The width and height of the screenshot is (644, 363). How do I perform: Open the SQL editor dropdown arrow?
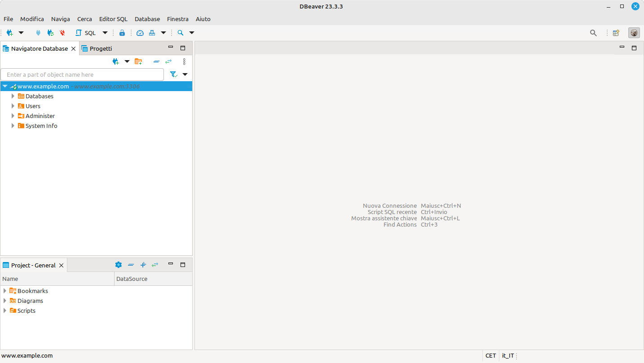[x=105, y=33]
